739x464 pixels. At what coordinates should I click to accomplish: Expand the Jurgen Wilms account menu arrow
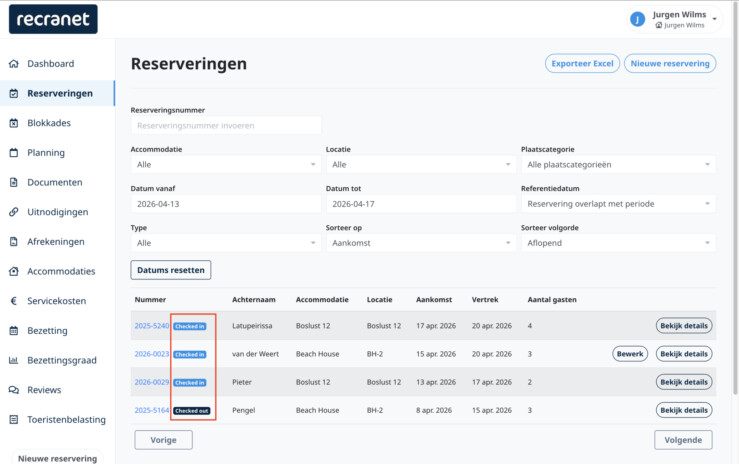[x=714, y=19]
